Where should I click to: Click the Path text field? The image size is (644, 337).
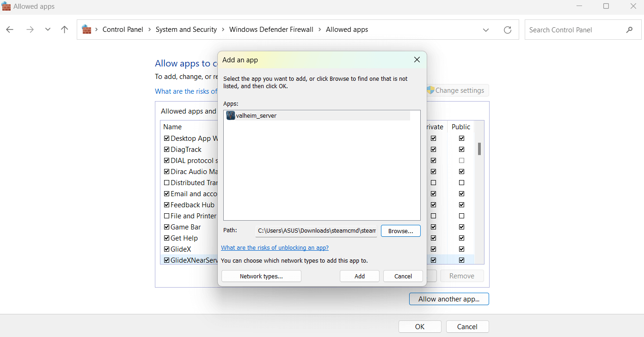[x=316, y=231]
